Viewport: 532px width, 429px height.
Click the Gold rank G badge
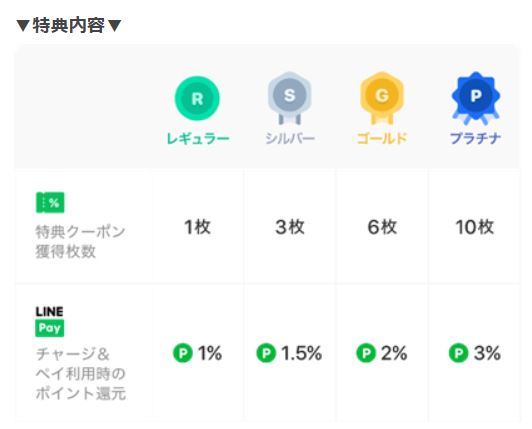tap(382, 97)
